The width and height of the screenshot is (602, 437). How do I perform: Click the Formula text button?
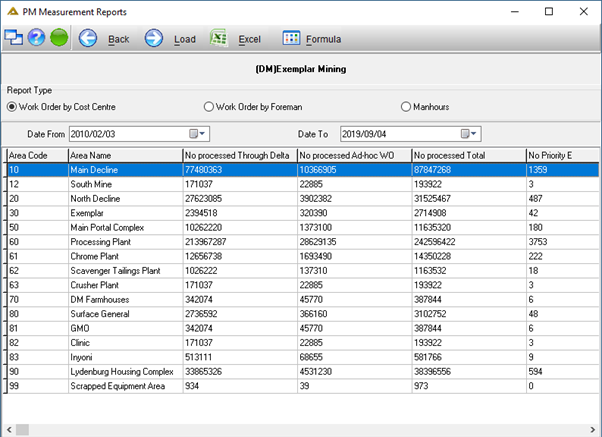[x=324, y=39]
